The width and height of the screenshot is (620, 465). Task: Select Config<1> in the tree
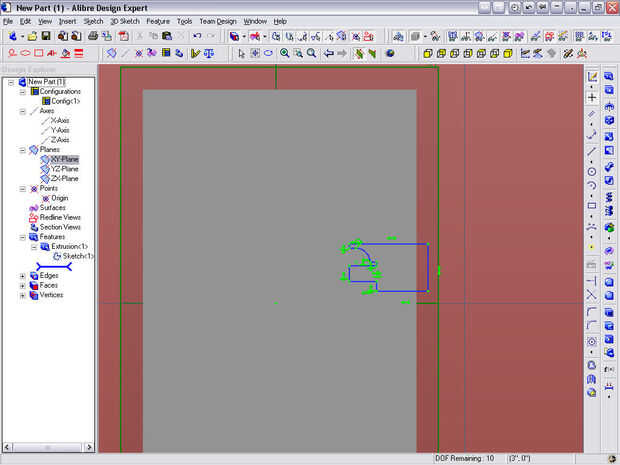pyautogui.click(x=66, y=101)
